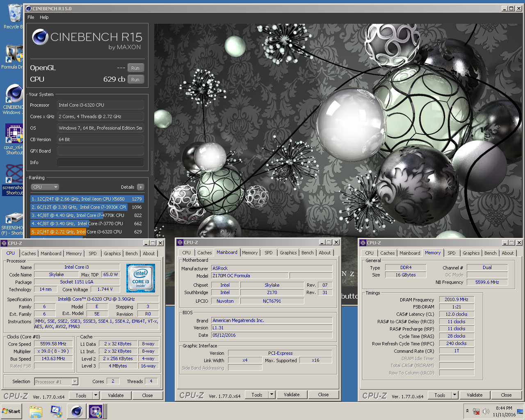Click the Intel Core i3 inside badge

[x=140, y=278]
